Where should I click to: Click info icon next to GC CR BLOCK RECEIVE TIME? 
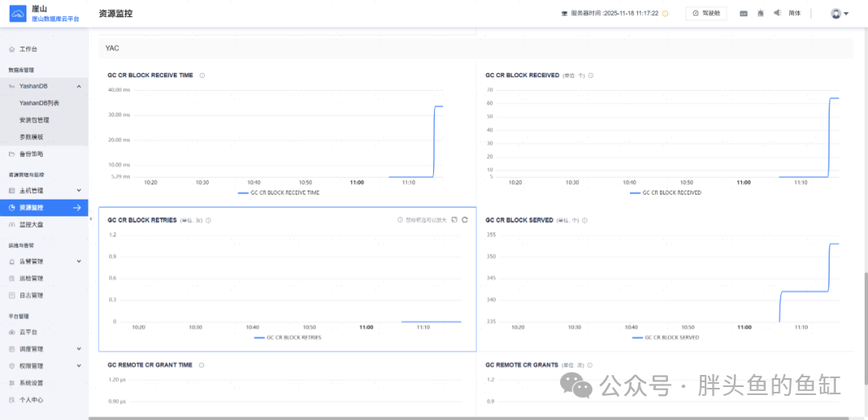click(202, 76)
